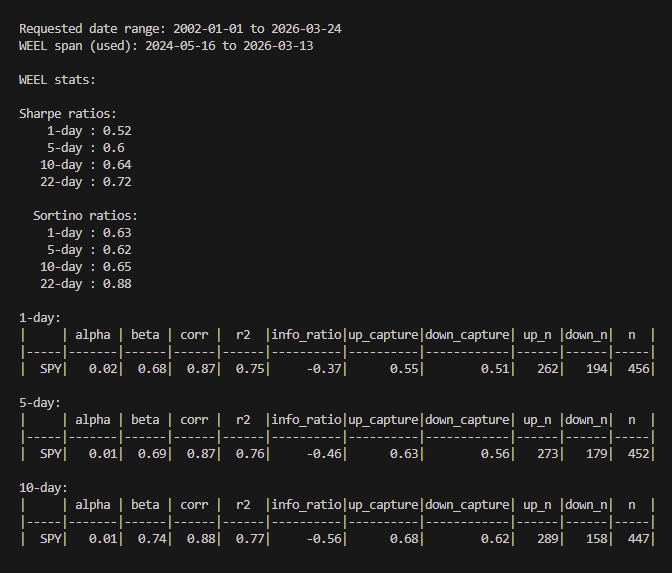Image resolution: width=672 pixels, height=573 pixels.
Task: Click the down_capture value 0.56
Action: point(495,453)
